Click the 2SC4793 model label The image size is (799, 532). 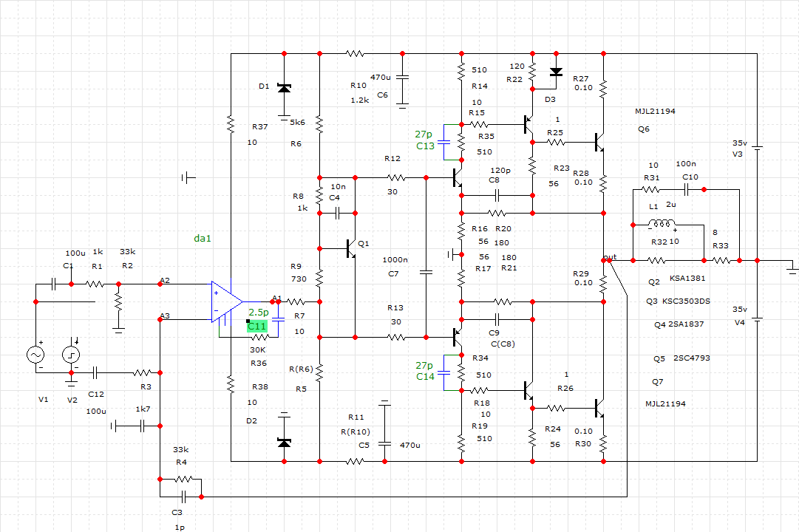pyautogui.click(x=692, y=358)
